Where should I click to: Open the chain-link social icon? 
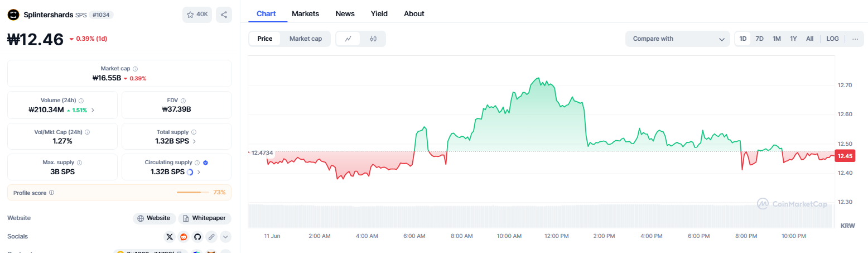[x=211, y=237]
